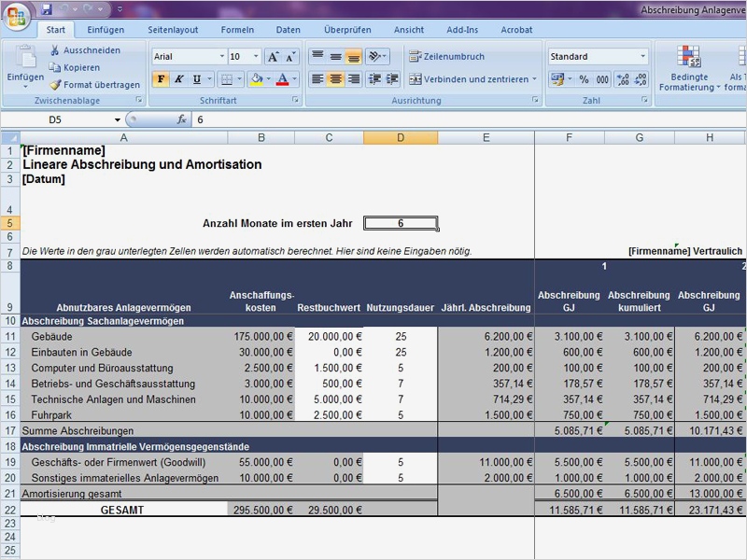Open the Office button menu

[x=16, y=18]
